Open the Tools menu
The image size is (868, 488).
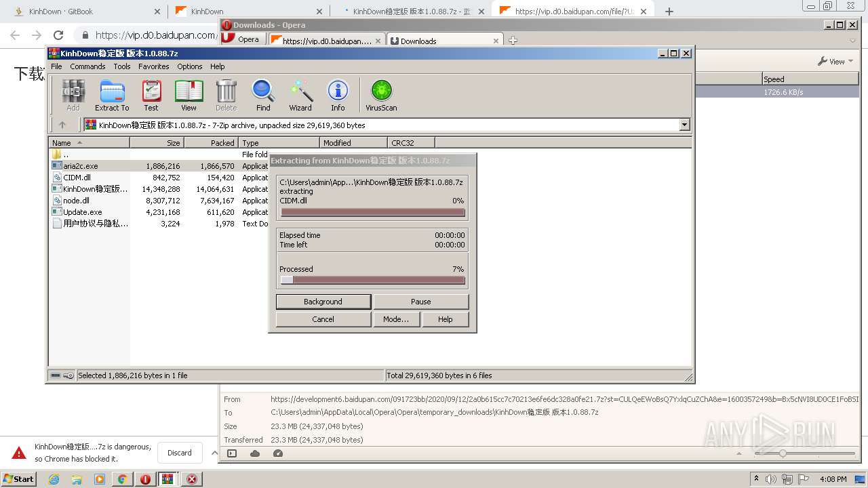click(x=122, y=66)
